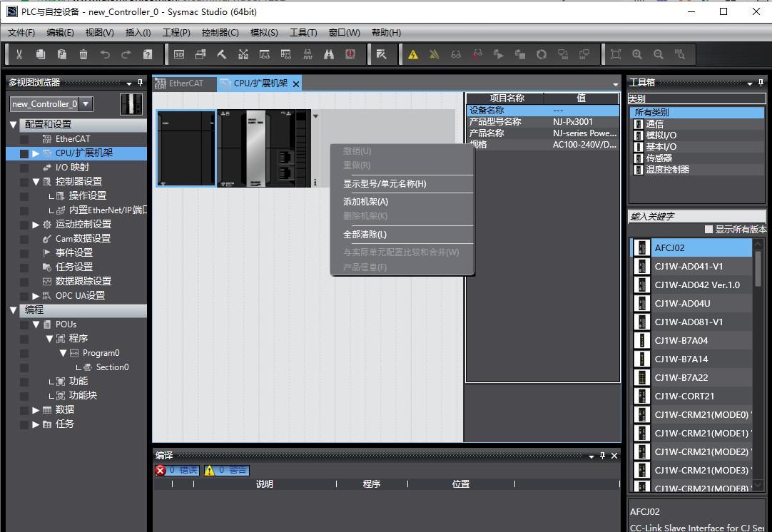Image resolution: width=772 pixels, height=532 pixels.
Task: Toggle the errors filter in build panel
Action: pos(178,470)
